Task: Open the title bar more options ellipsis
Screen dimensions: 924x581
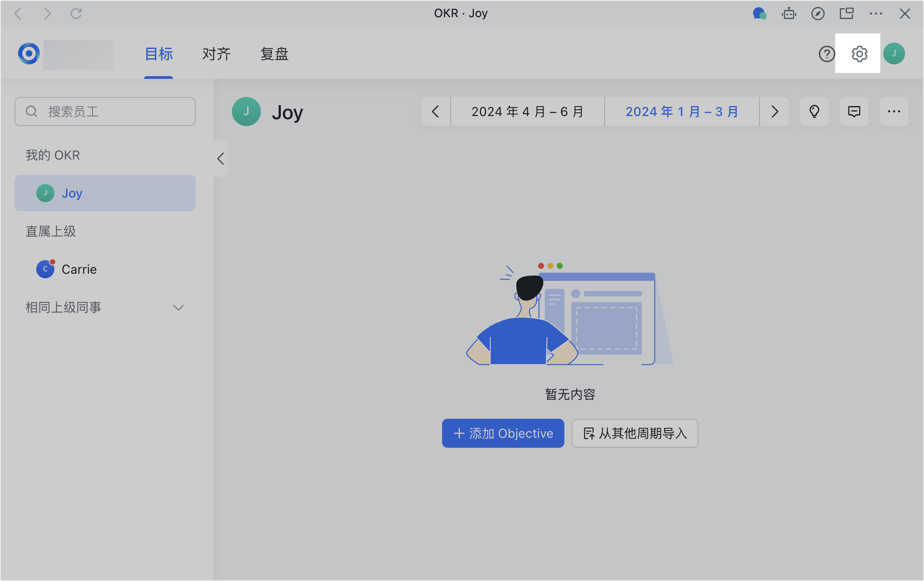Action: pyautogui.click(x=876, y=14)
